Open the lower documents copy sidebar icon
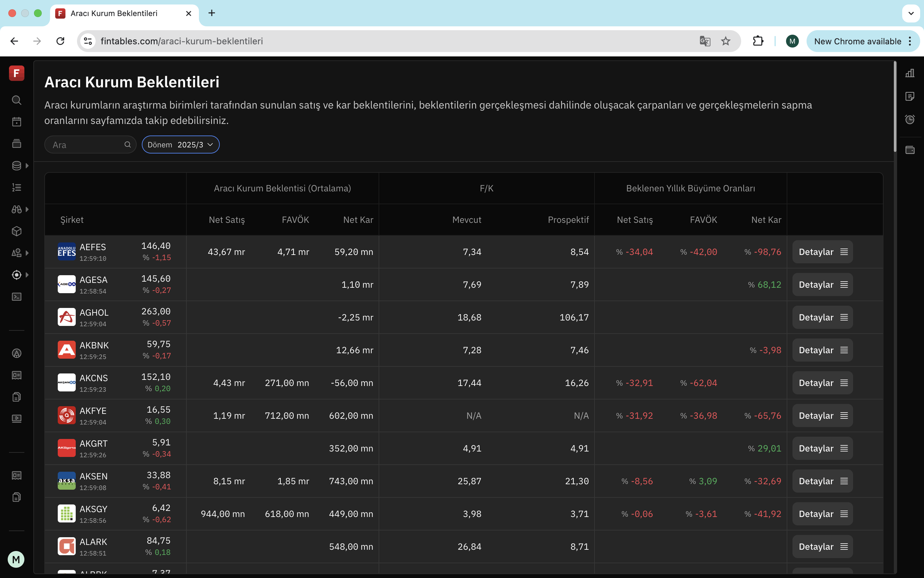The height and width of the screenshot is (578, 924). [x=16, y=497]
